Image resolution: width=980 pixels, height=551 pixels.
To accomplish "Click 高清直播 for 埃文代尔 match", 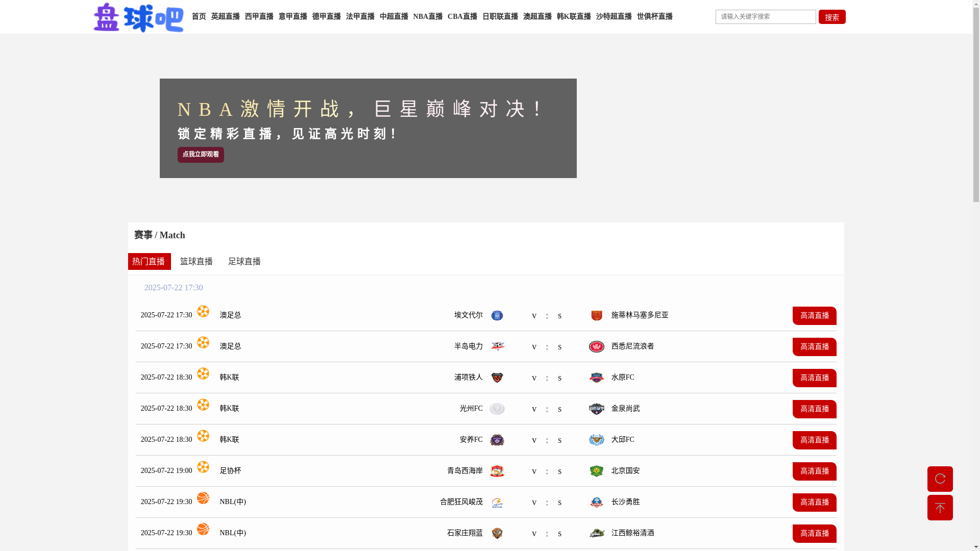I will click(814, 316).
